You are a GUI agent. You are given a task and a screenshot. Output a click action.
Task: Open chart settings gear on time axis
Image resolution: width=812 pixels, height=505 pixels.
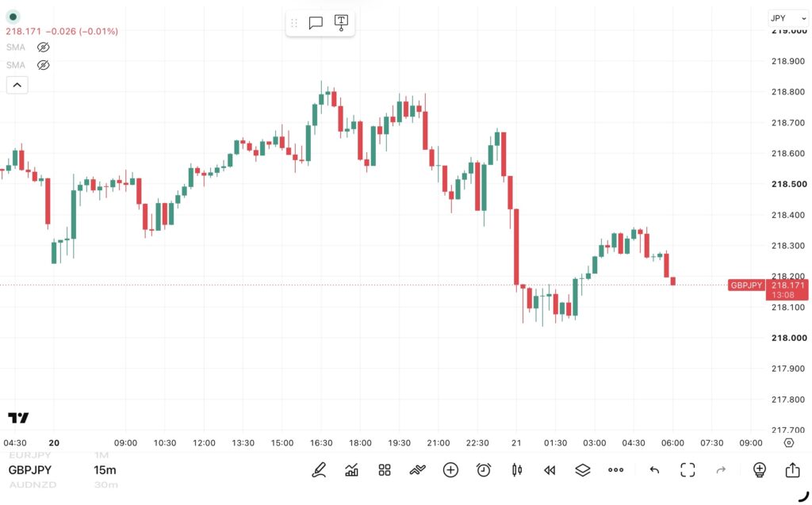coord(788,443)
